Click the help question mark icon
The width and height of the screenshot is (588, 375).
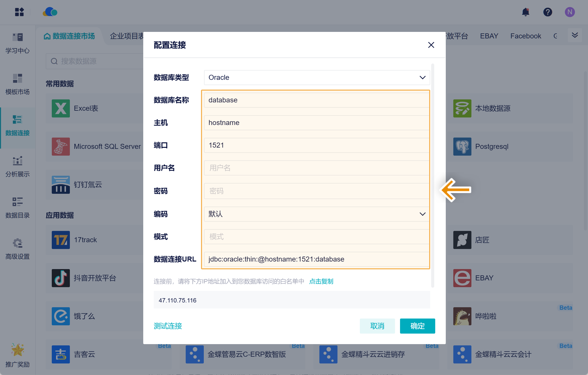tap(548, 12)
